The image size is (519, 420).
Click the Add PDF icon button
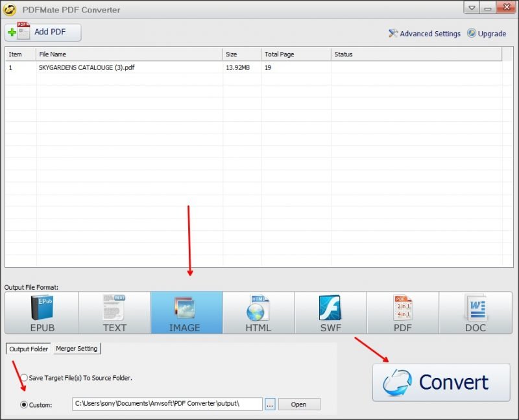click(x=43, y=32)
